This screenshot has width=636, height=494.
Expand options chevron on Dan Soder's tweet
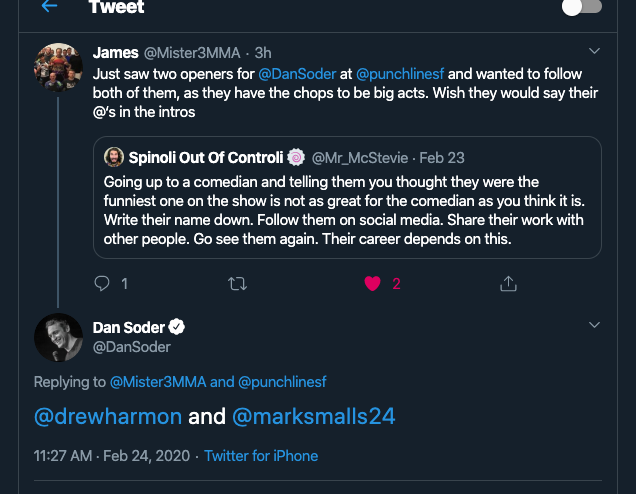tap(595, 326)
